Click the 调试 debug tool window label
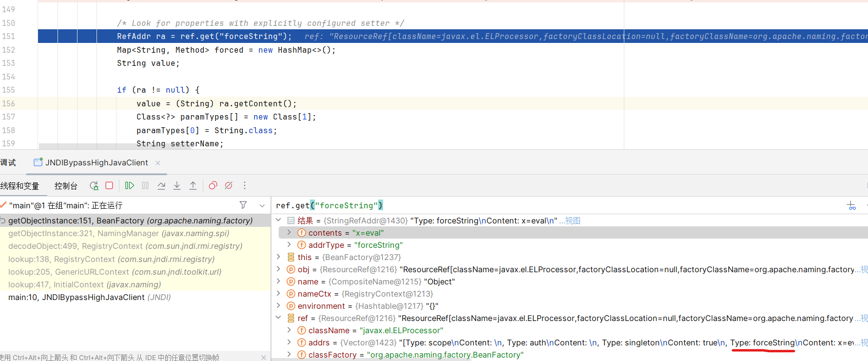Viewport: 868px width, 361px height. coord(8,162)
